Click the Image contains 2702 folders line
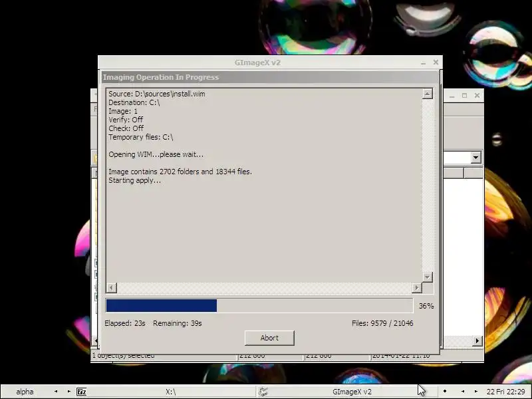This screenshot has height=399, width=532. coord(180,172)
